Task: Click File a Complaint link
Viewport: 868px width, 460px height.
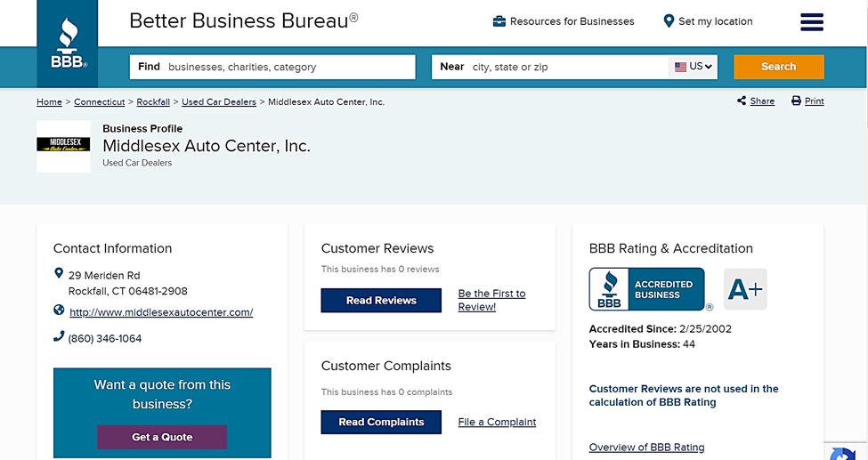Action: coord(497,422)
